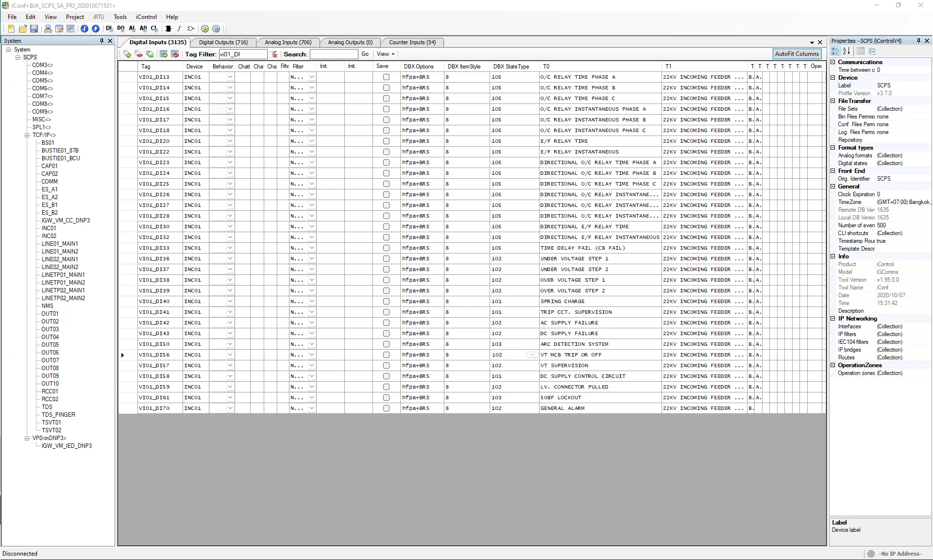
Task: Remove tag with red minus icon
Action: 138,54
